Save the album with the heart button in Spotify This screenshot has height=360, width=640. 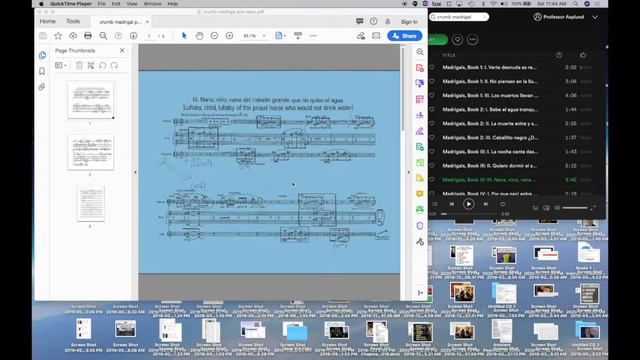[x=458, y=40]
